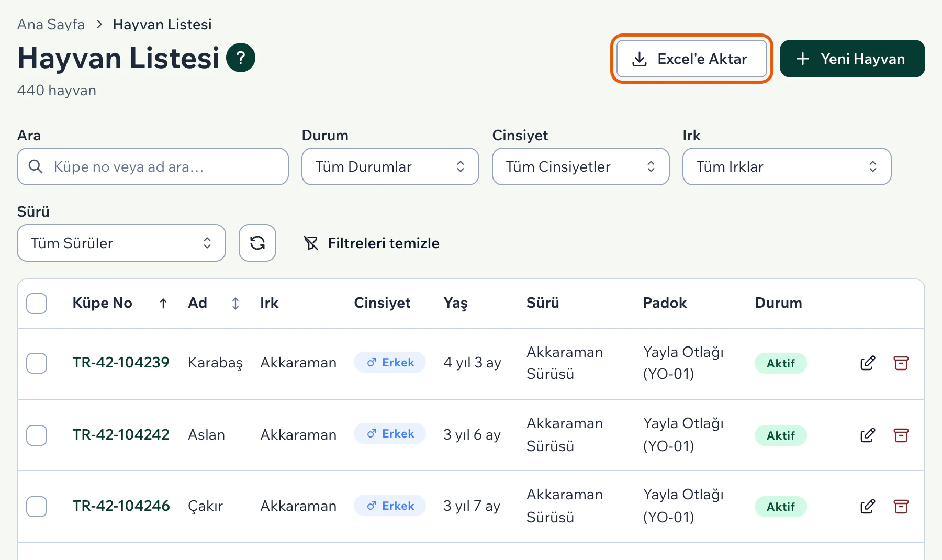Click the age text 4 yıl 3 ay
The height and width of the screenshot is (560, 942).
click(472, 363)
